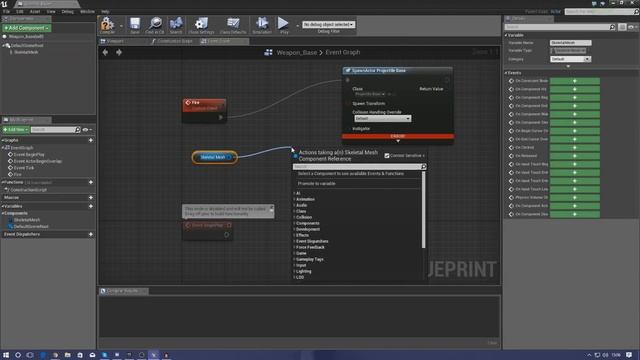Select Event BeginPlay in My Blueprint tree
Image resolution: width=640 pixels, height=360 pixels.
(29, 155)
